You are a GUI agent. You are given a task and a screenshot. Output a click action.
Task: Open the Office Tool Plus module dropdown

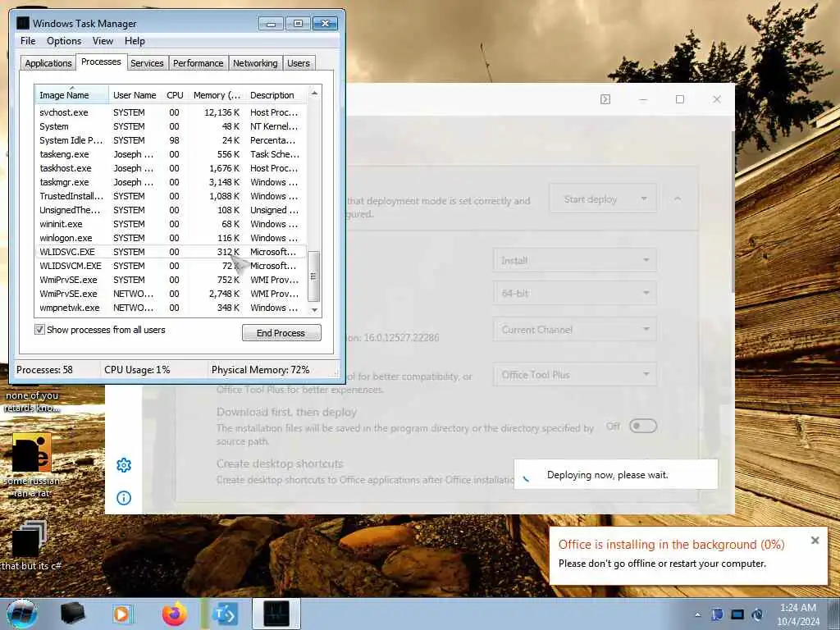pyautogui.click(x=575, y=374)
